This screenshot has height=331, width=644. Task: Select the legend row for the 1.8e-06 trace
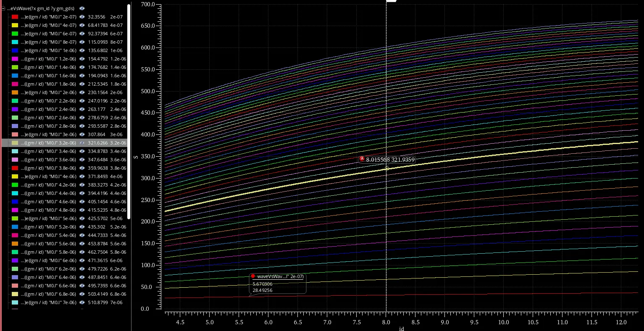click(64, 84)
